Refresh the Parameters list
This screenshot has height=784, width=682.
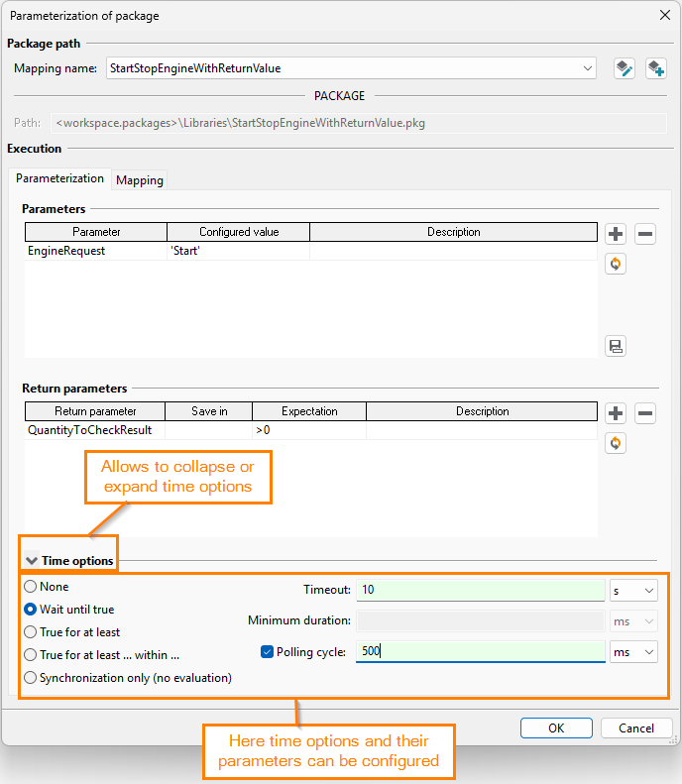pos(616,264)
